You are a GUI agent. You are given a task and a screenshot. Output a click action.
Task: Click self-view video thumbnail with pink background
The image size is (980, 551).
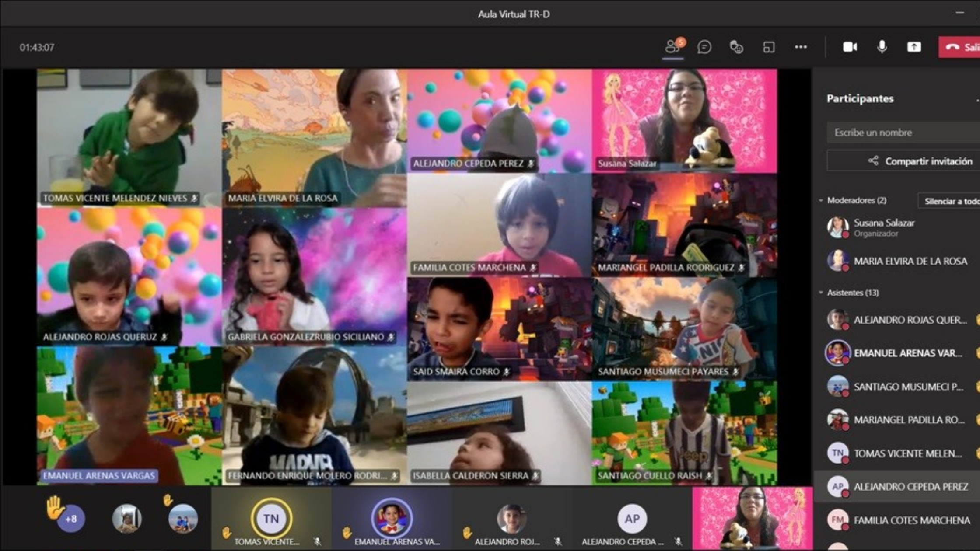[x=752, y=519]
